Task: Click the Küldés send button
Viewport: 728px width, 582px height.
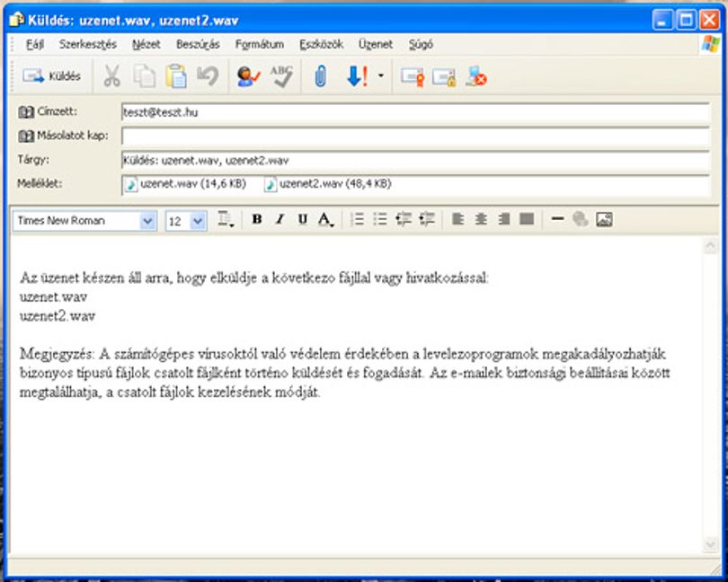Action: (x=51, y=76)
